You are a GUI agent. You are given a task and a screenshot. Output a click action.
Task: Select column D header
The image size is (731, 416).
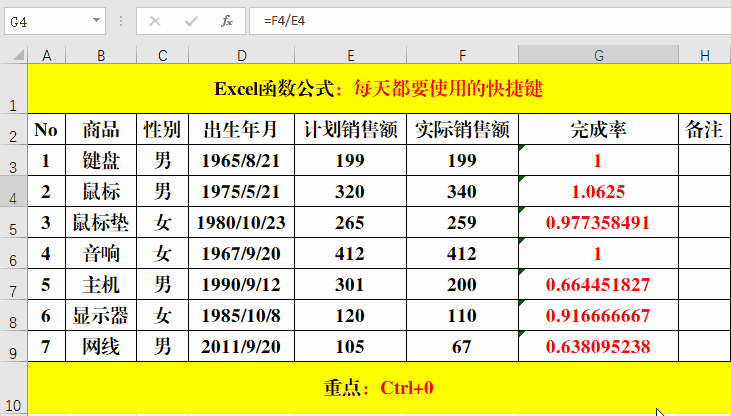[x=241, y=55]
